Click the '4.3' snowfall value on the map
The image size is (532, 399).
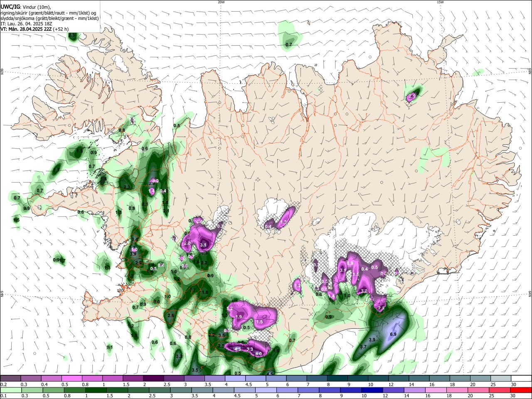click(x=238, y=350)
